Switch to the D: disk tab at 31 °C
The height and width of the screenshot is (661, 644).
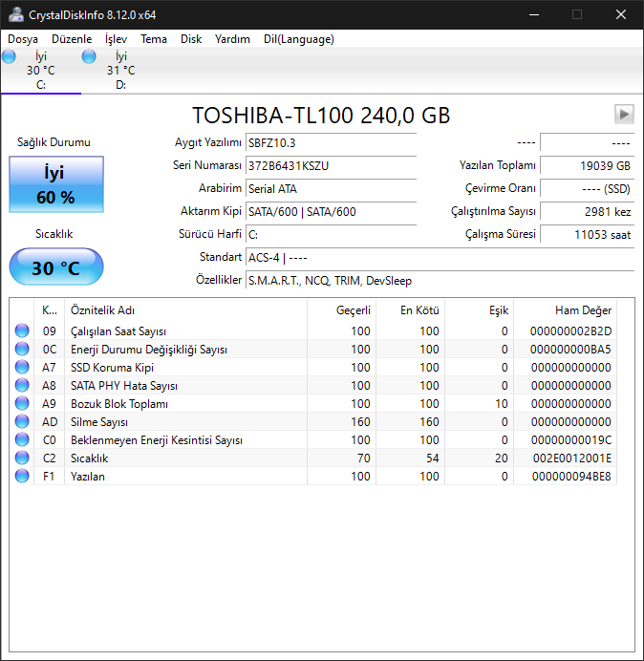[121, 71]
